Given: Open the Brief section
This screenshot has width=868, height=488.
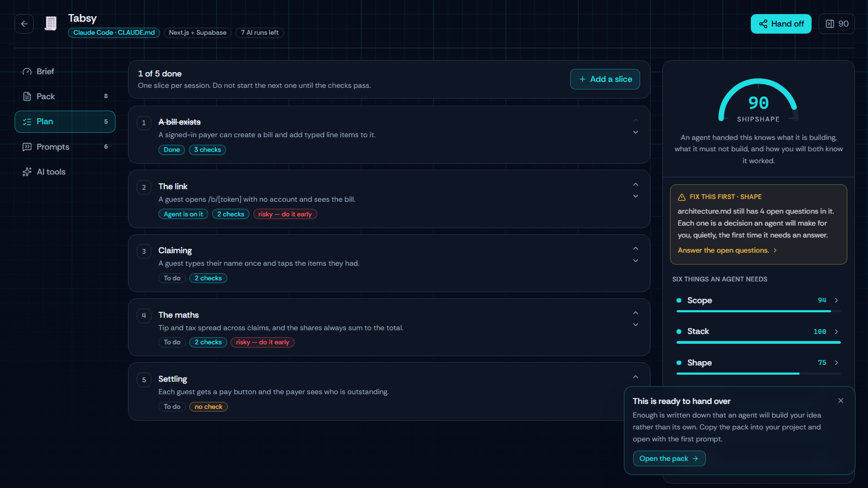Looking at the screenshot, I should pyautogui.click(x=65, y=72).
